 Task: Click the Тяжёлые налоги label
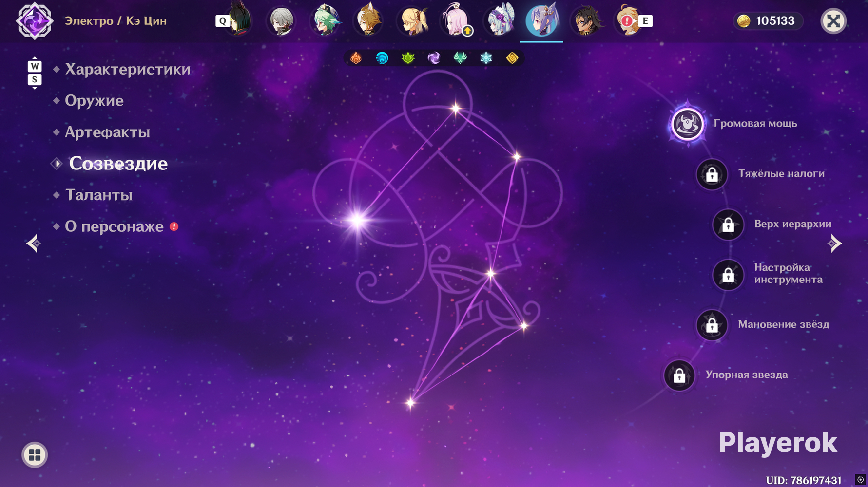[x=781, y=174]
